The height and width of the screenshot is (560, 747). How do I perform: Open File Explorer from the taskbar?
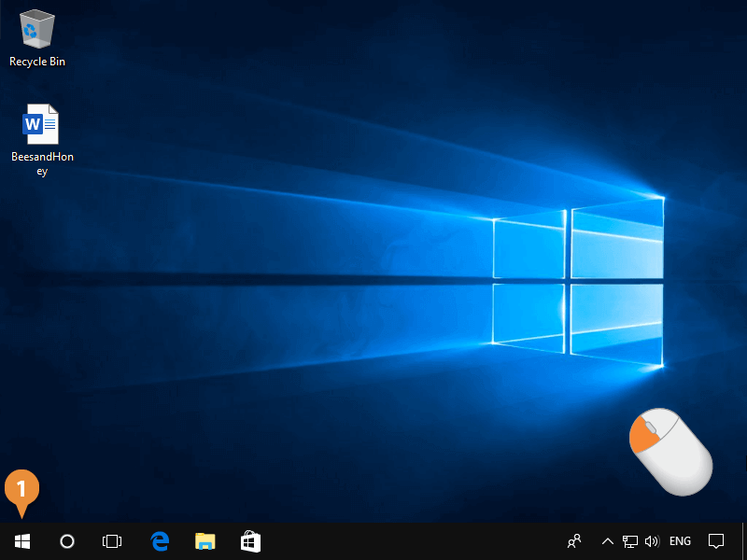[x=204, y=541]
